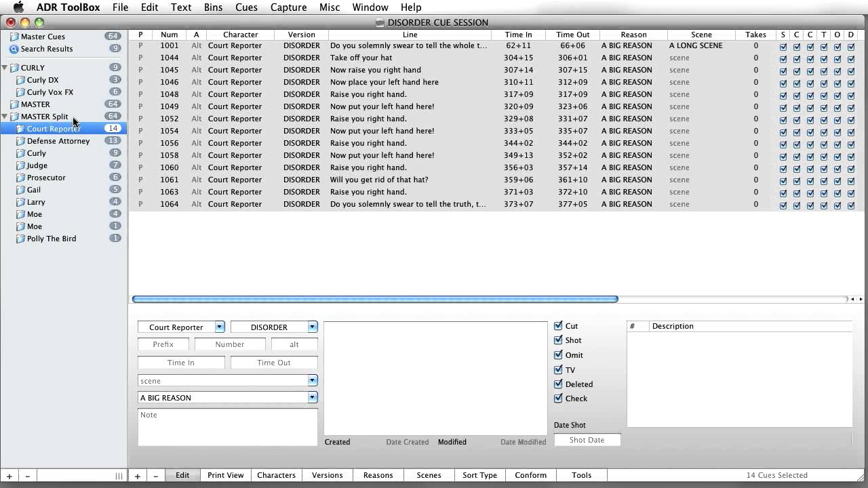
Task: Click the Court Reporter bin icon
Action: [20, 129]
